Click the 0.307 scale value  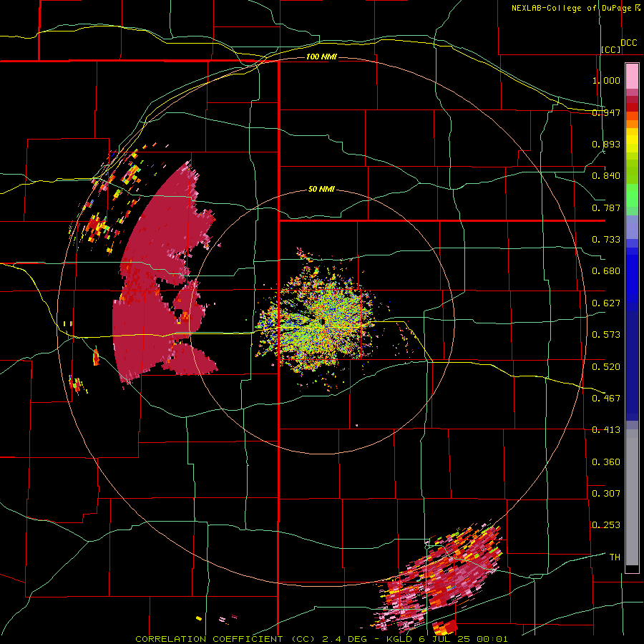tap(606, 494)
